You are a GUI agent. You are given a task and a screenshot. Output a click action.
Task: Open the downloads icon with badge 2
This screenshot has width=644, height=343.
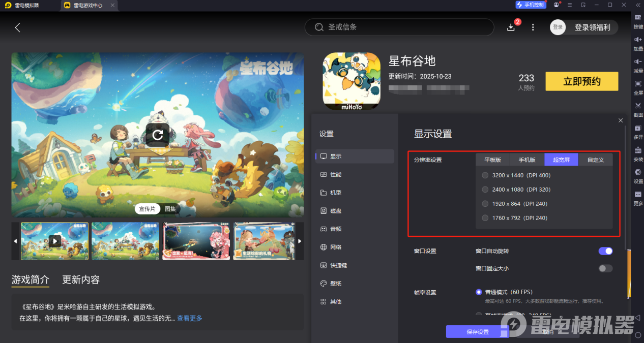511,27
